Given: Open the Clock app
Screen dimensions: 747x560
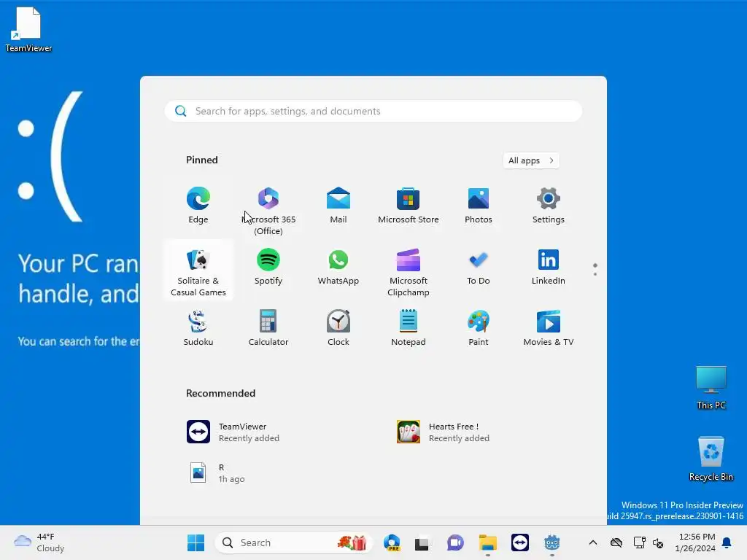Looking at the screenshot, I should pos(338,328).
